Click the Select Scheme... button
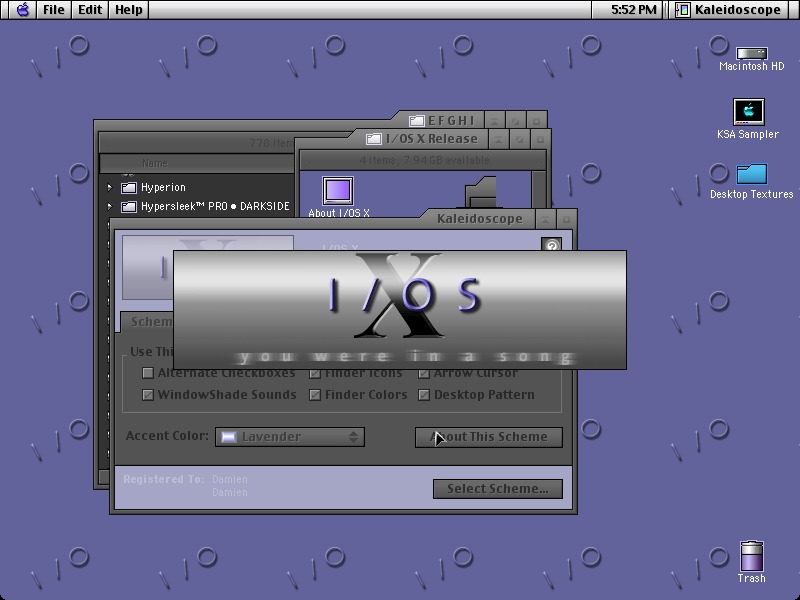This screenshot has height=600, width=800. [498, 489]
